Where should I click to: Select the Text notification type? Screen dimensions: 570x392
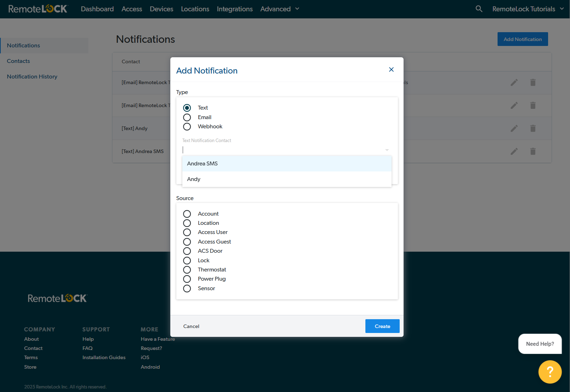pos(187,108)
